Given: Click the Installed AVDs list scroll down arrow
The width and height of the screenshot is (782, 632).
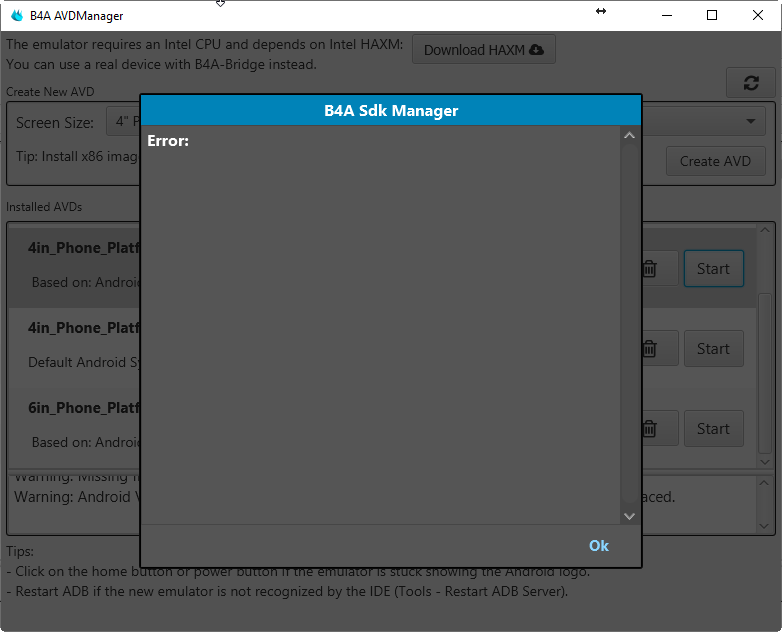Looking at the screenshot, I should click(765, 462).
